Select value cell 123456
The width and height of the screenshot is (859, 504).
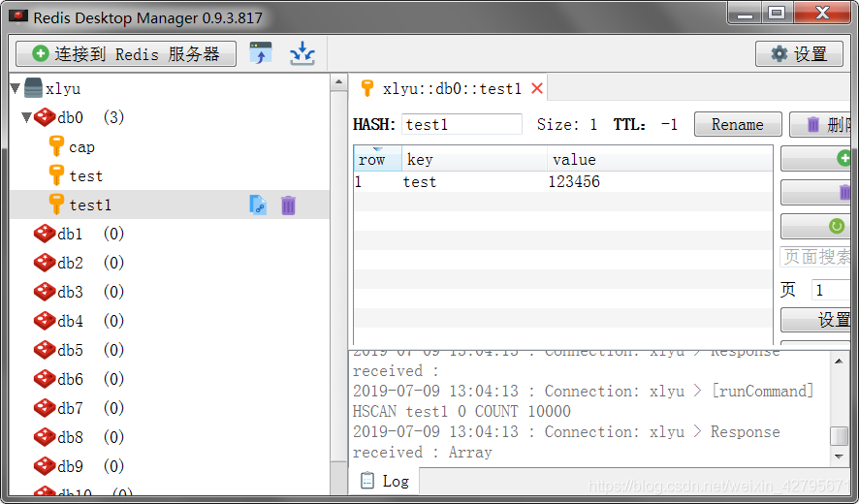pyautogui.click(x=574, y=182)
